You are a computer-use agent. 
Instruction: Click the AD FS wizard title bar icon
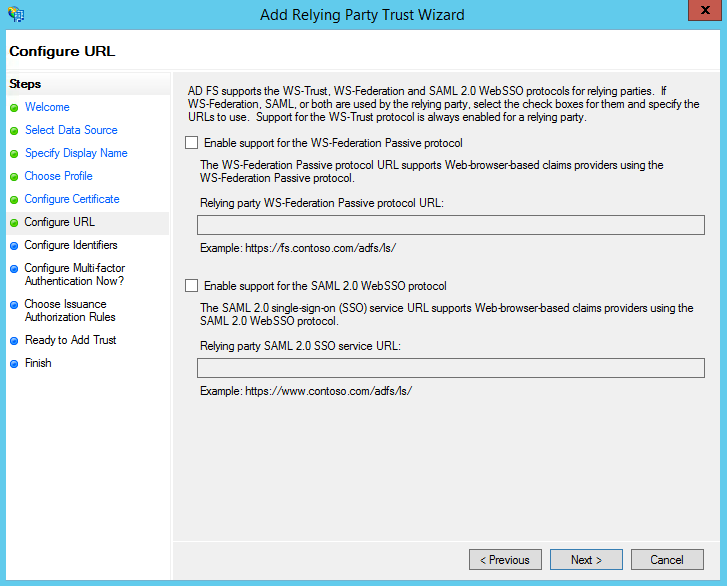16,15
